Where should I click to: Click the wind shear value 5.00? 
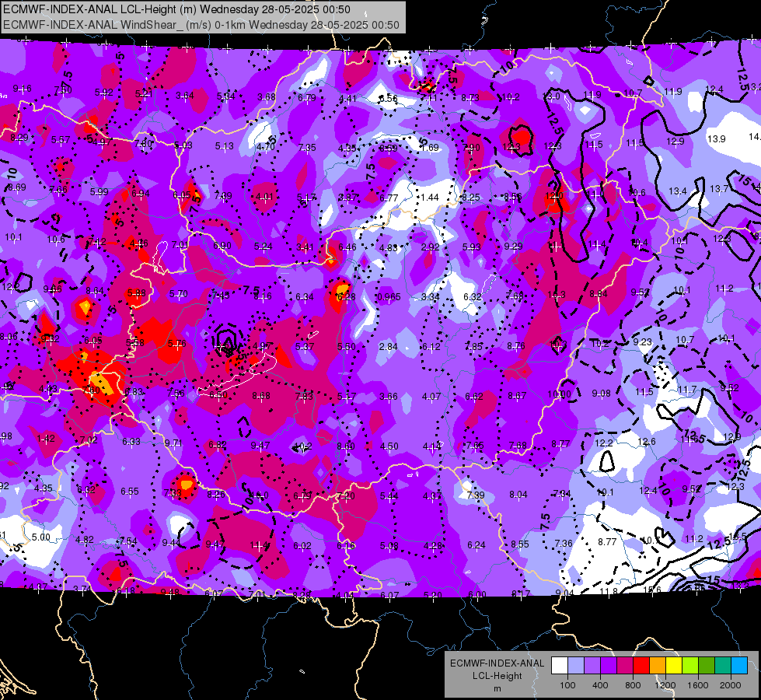[x=40, y=537]
